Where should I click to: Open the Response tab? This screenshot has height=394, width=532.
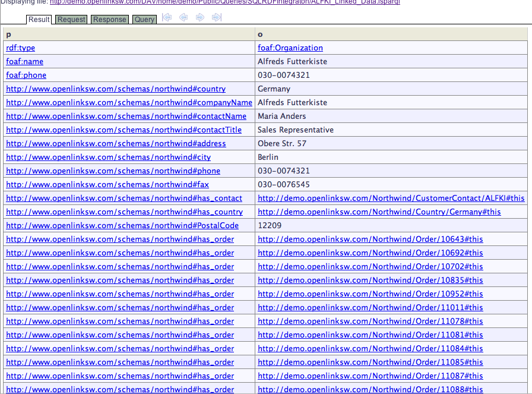[110, 20]
